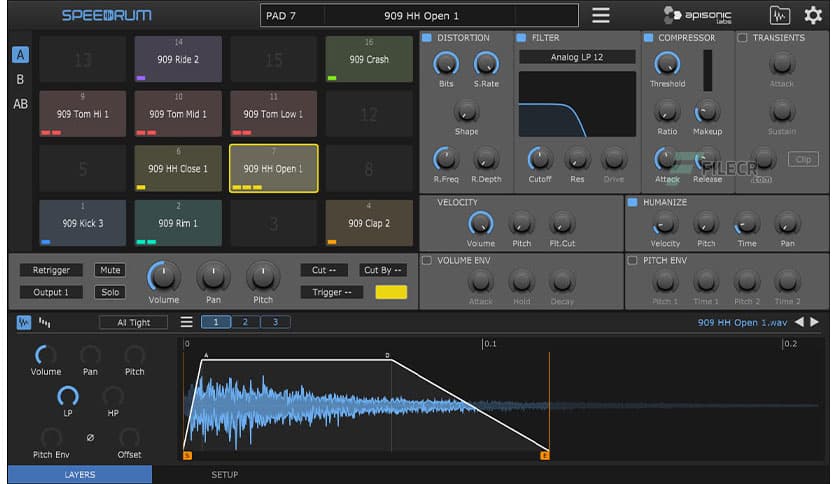Toggle the pad Solo button
This screenshot has height=484, width=836.
coord(110,292)
